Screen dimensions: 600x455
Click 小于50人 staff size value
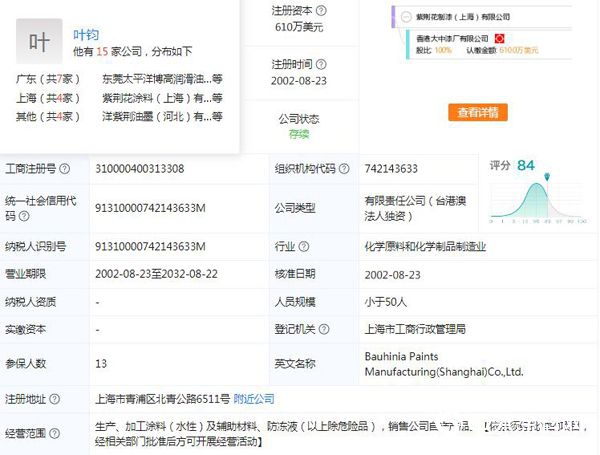point(386,302)
